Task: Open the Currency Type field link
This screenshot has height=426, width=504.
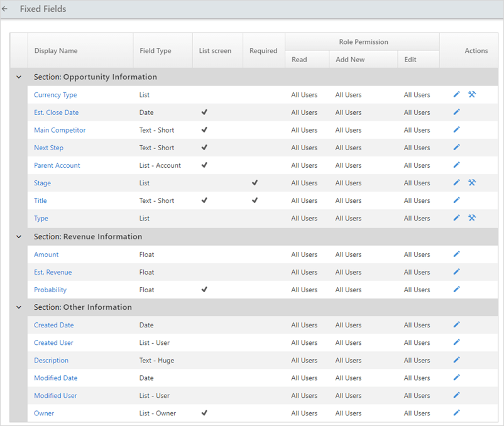Action: click(55, 95)
